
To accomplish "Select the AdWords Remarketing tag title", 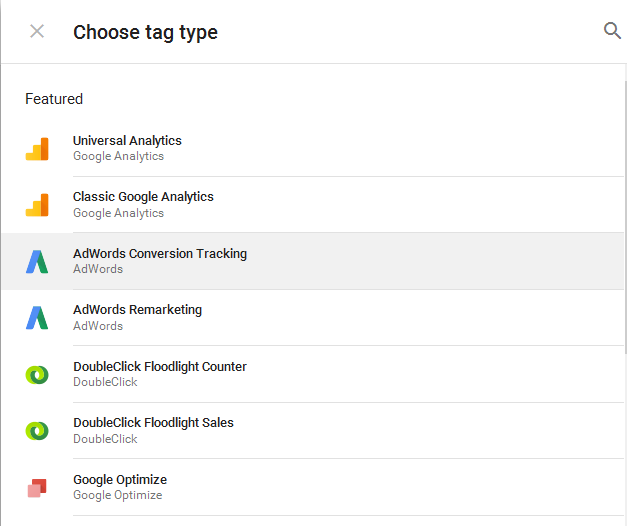I will pyautogui.click(x=137, y=310).
